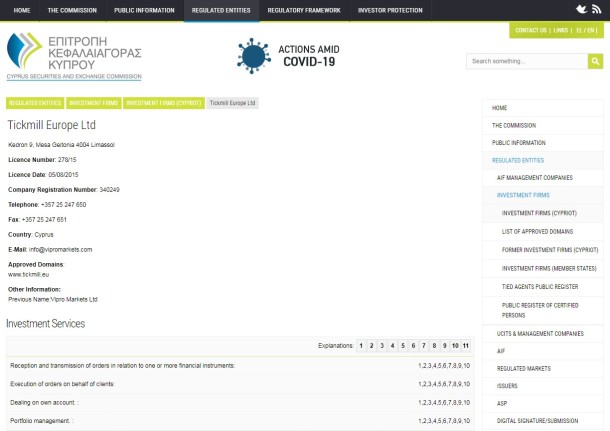The height and width of the screenshot is (431, 610).
Task: Focus the 'Search something' input field
Action: (x=527, y=61)
